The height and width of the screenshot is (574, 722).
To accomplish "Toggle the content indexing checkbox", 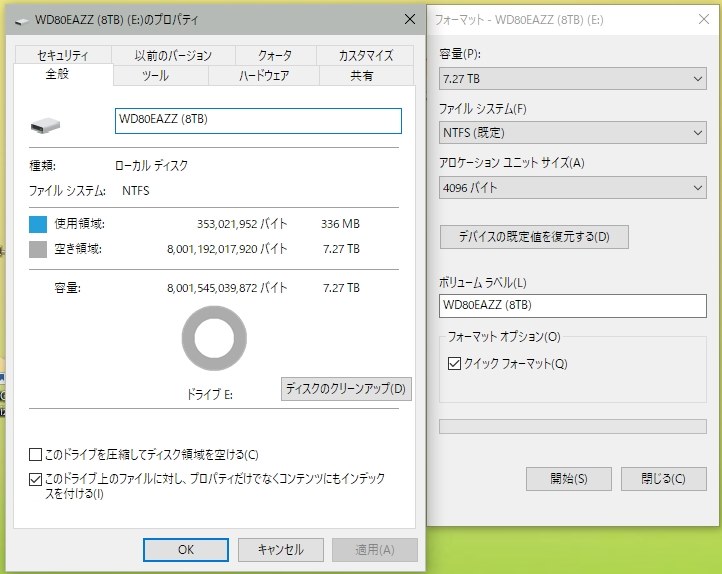I will click(35, 479).
